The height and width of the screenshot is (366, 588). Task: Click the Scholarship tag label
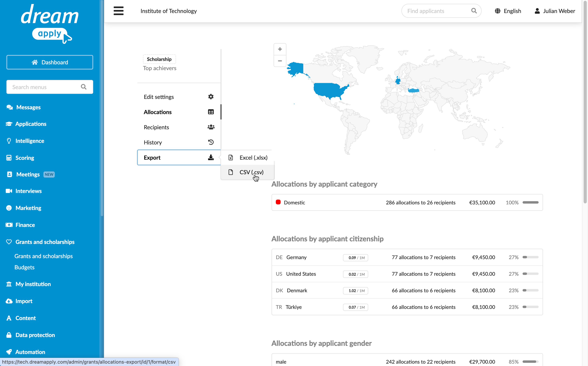pos(159,59)
